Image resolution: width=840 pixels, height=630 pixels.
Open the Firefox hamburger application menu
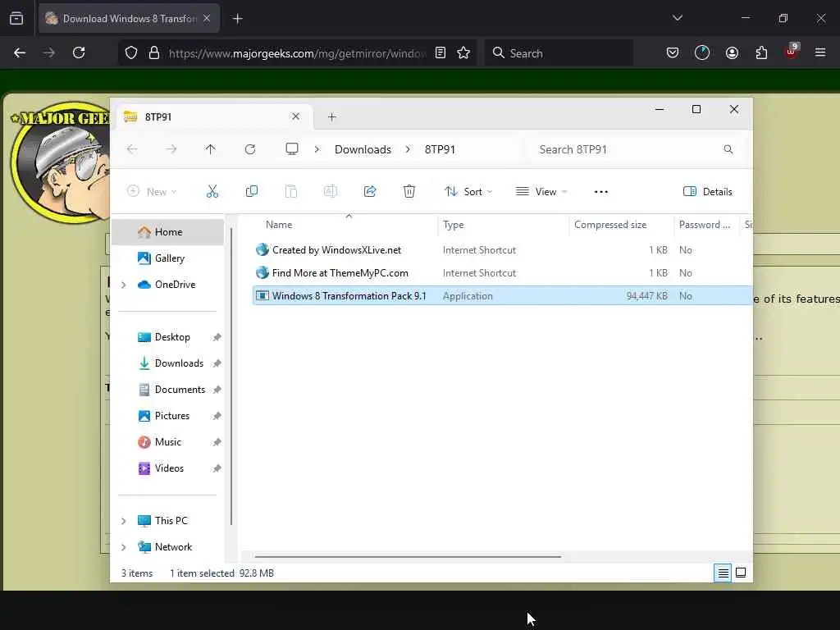click(x=820, y=52)
